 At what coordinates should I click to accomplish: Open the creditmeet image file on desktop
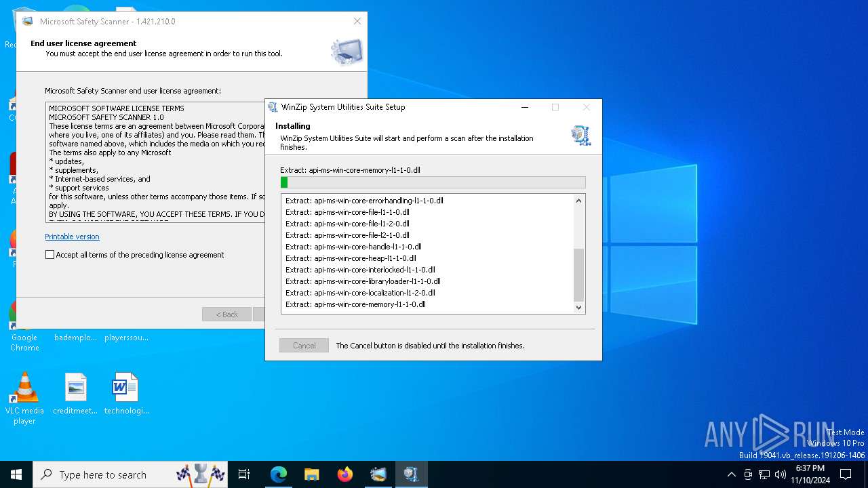tap(75, 394)
